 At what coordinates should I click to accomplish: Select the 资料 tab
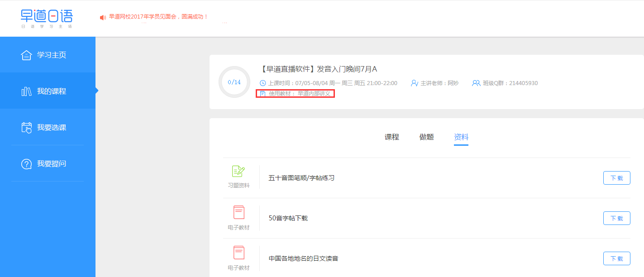point(461,137)
